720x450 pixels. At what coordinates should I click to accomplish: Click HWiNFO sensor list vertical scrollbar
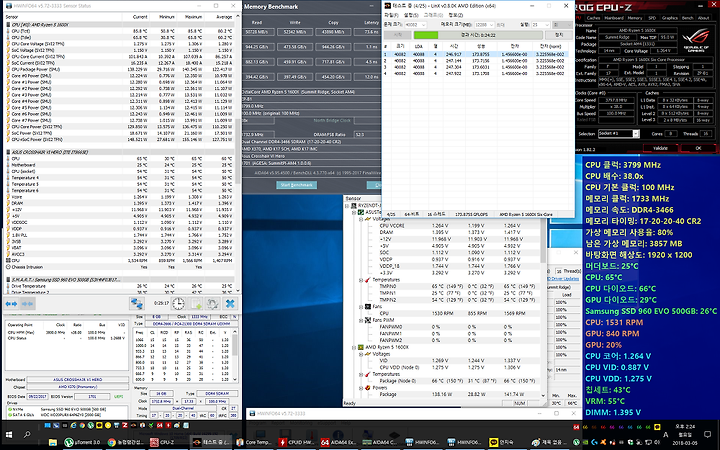coord(238,153)
